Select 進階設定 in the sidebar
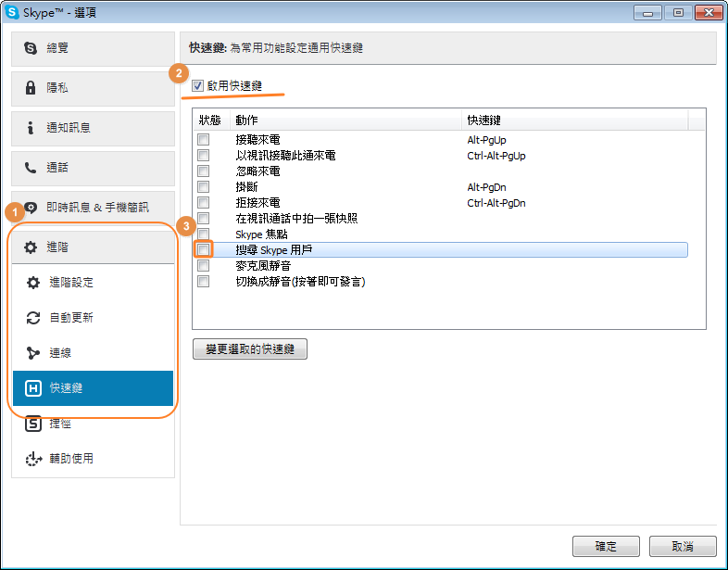Screen dimensions: 728x570 (x=93, y=283)
